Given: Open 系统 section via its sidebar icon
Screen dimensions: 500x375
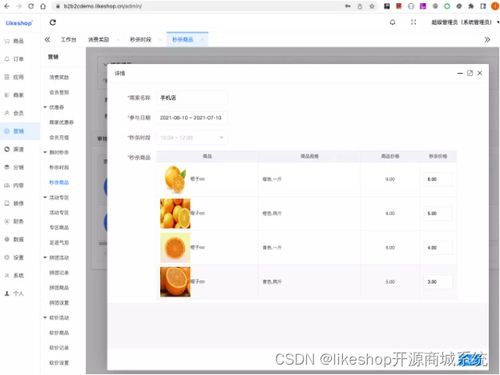Looking at the screenshot, I should click(7, 275).
